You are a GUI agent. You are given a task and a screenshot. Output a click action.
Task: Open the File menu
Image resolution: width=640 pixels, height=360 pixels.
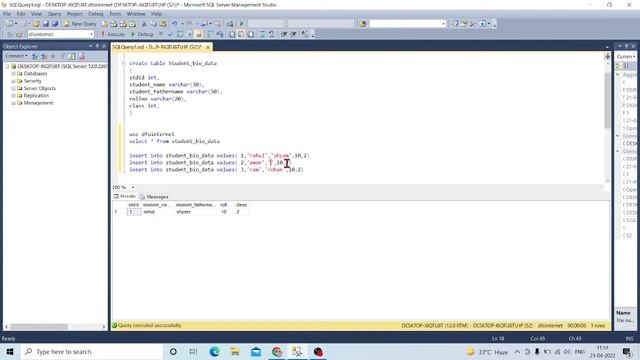coord(7,14)
